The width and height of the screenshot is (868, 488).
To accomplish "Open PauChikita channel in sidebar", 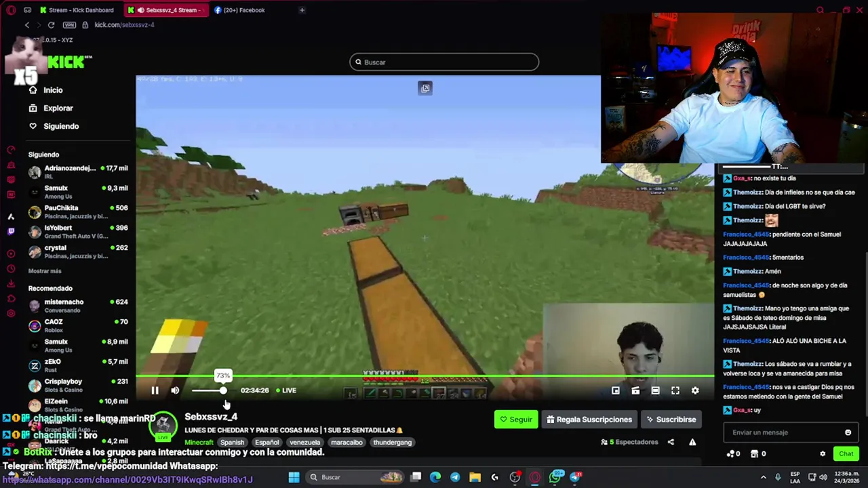I will (x=78, y=212).
